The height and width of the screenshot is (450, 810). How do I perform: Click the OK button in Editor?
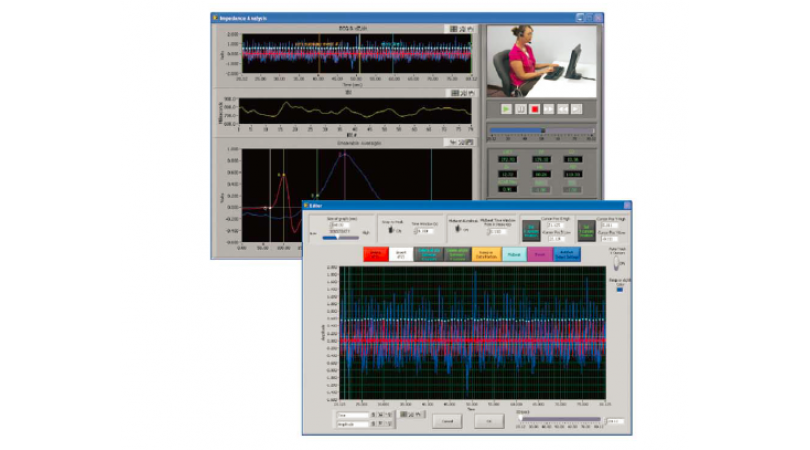[489, 421]
